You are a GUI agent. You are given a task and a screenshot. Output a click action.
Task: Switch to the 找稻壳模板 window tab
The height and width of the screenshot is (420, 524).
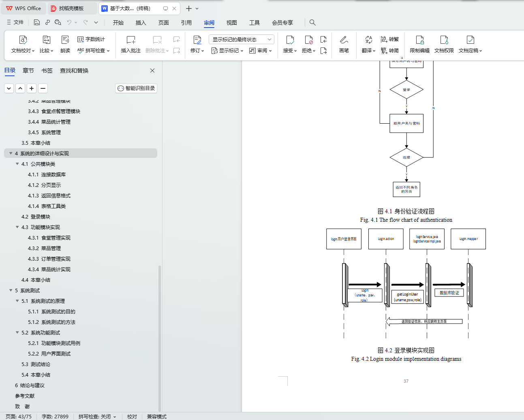click(x=72, y=9)
